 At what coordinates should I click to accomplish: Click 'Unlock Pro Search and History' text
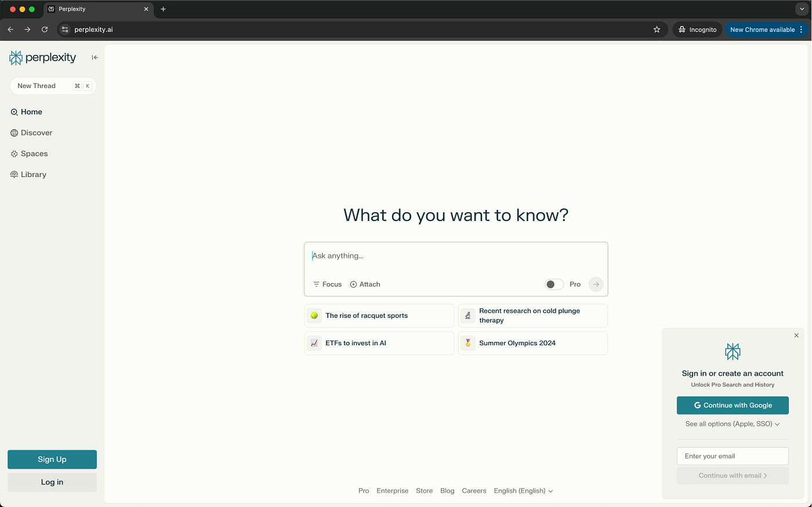click(733, 385)
